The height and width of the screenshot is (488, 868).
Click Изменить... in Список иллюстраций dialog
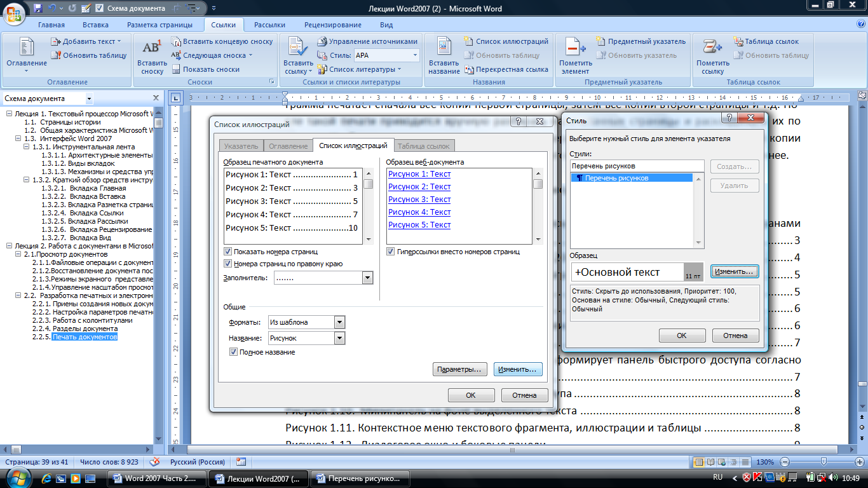[x=518, y=369]
